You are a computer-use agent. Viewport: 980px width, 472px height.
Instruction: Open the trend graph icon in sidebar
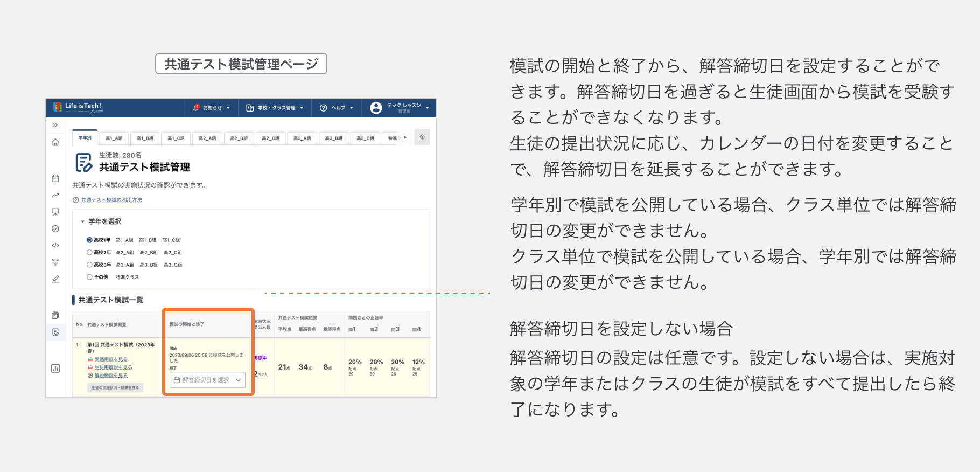click(x=55, y=195)
